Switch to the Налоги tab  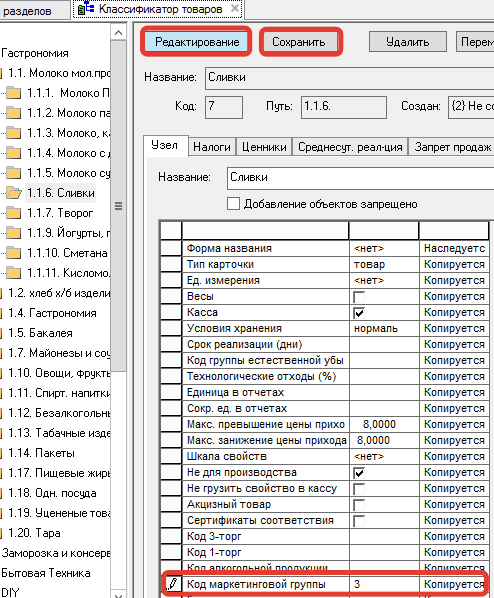[x=212, y=147]
